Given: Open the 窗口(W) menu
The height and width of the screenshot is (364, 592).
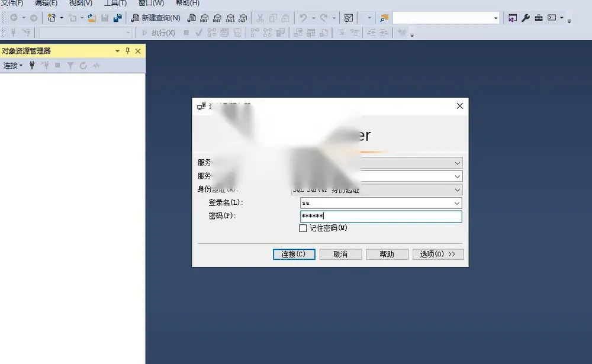Looking at the screenshot, I should click(151, 3).
